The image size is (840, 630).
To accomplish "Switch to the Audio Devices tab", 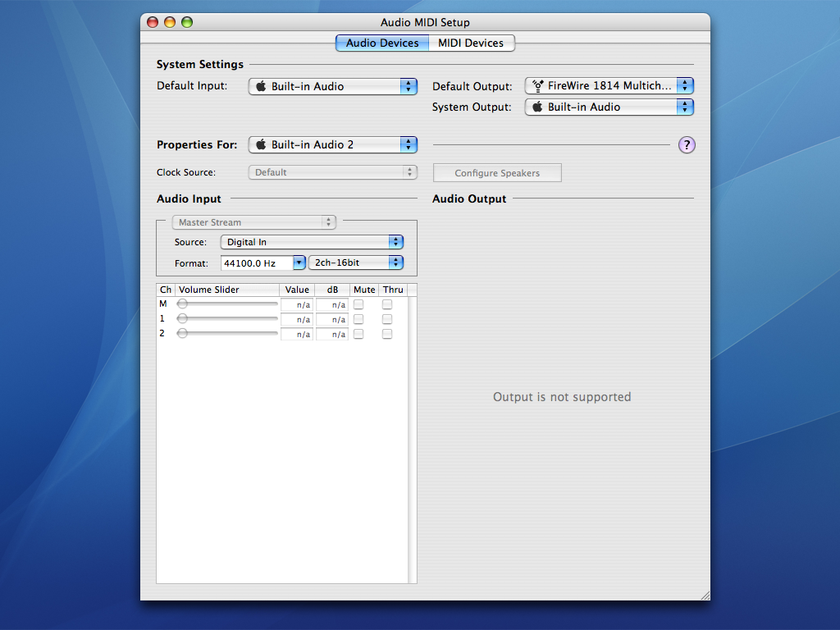I will pos(382,43).
